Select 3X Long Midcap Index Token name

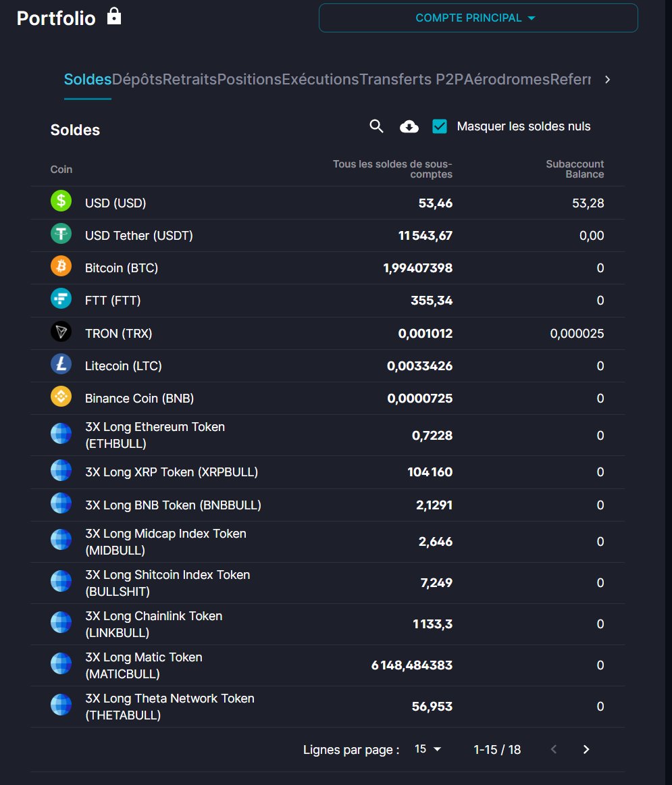(165, 542)
